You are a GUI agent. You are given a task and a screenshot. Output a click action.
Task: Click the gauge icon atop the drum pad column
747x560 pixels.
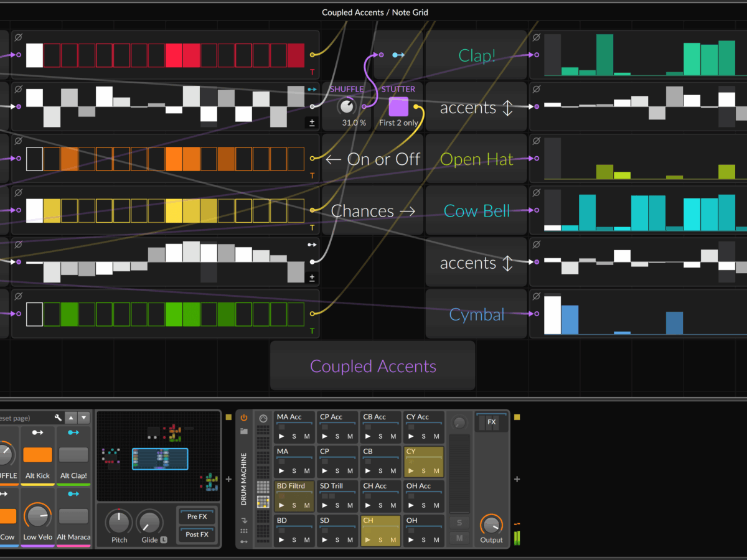pos(263,418)
